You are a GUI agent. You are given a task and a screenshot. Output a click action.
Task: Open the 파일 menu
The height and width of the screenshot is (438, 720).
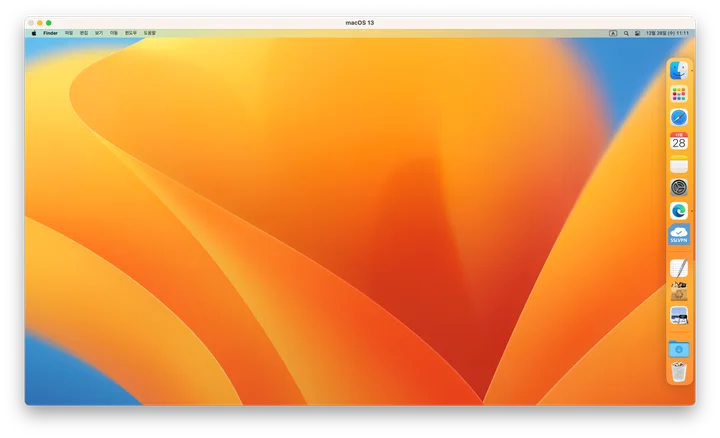point(69,33)
